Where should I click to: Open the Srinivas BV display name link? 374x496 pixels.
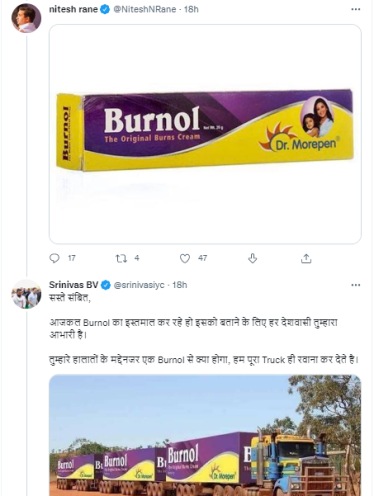point(74,285)
